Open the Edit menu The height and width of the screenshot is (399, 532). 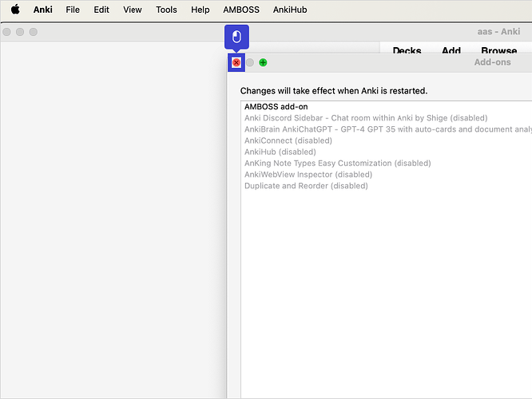pyautogui.click(x=101, y=10)
